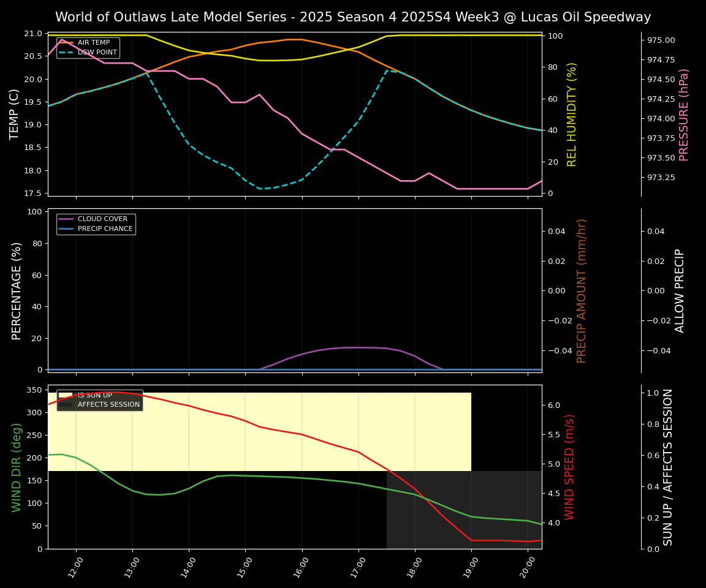
Task: Select the REL HUMIDITY (%) axis label
Action: tap(572, 114)
